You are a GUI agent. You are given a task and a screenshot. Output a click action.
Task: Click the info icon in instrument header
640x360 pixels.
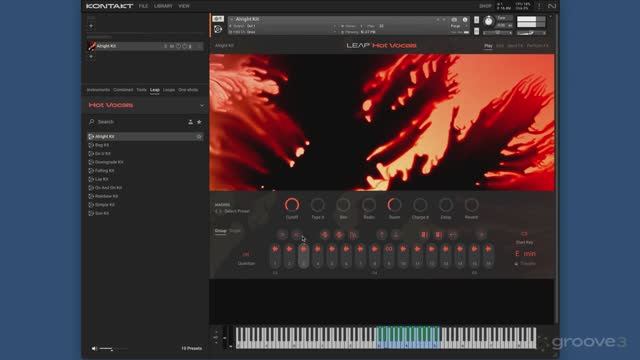[x=465, y=20]
